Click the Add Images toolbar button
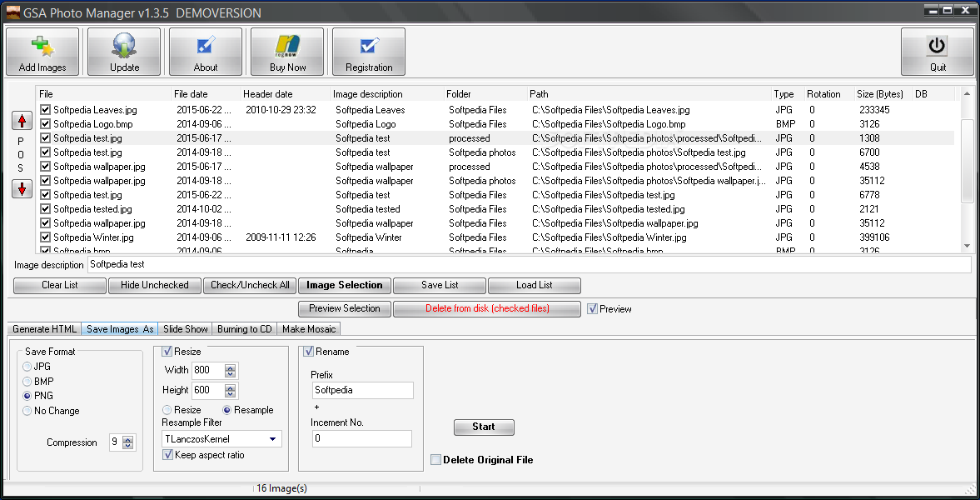Image resolution: width=980 pixels, height=500 pixels. (42, 52)
